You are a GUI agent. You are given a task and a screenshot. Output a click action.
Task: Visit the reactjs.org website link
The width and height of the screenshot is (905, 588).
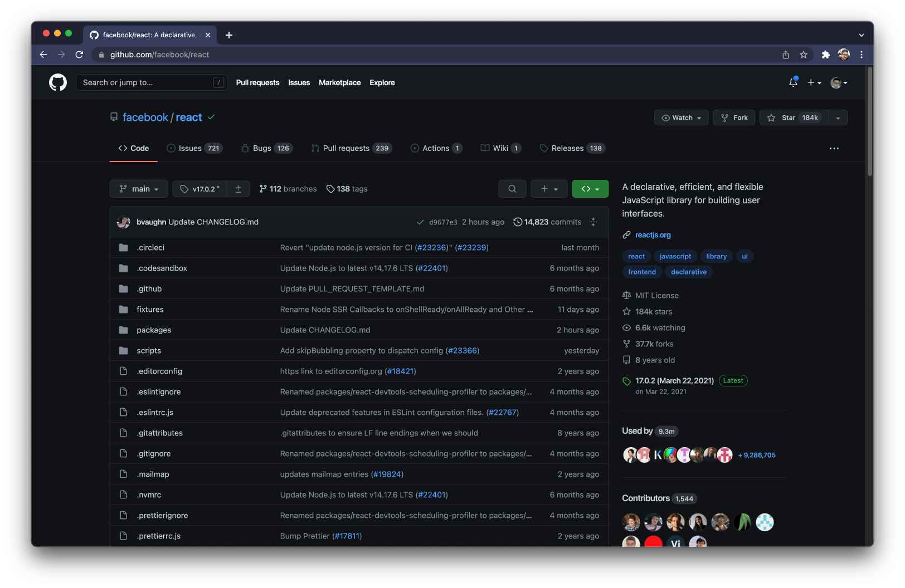(653, 235)
